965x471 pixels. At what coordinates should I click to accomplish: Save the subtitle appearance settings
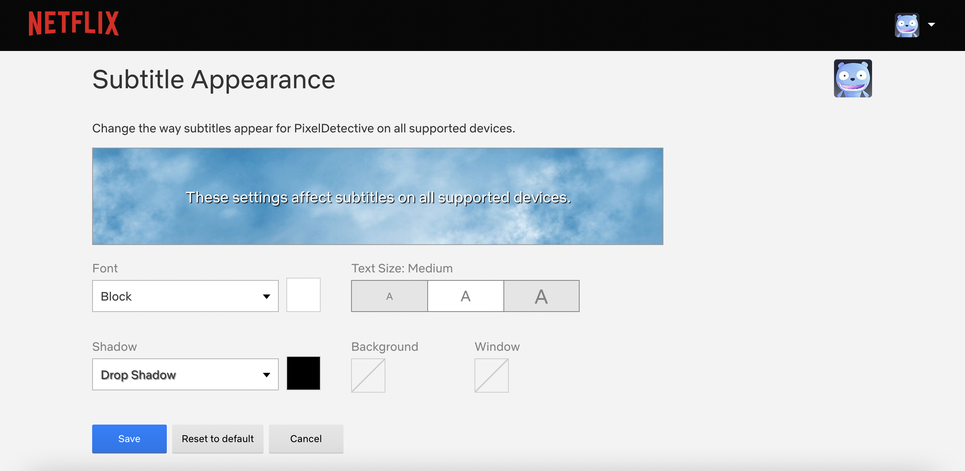129,439
